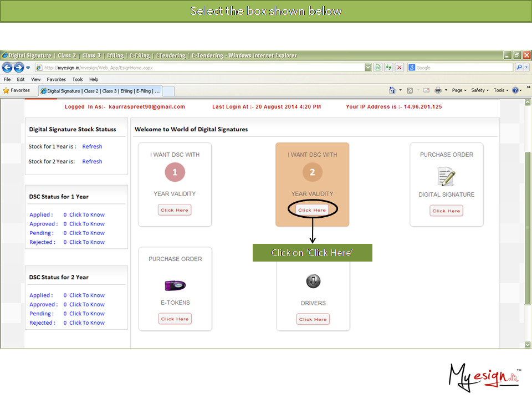Click 'Click Here' under 1 Year Validity
This screenshot has height=399, width=532.
click(175, 210)
